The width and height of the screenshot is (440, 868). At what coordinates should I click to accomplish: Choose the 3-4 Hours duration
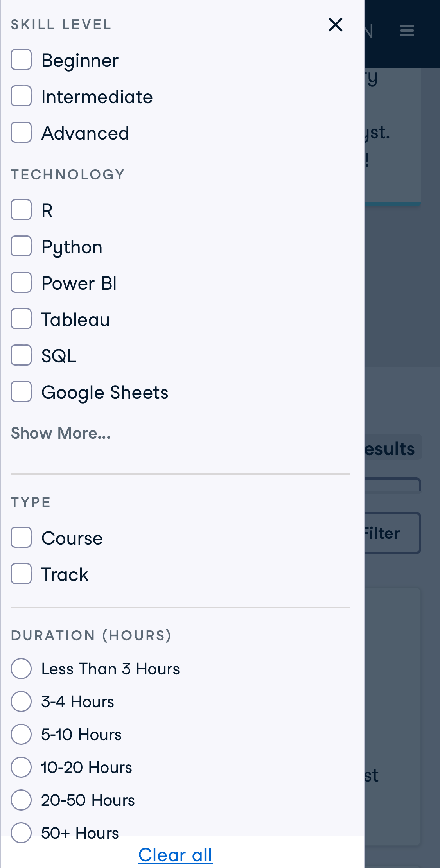pyautogui.click(x=21, y=701)
